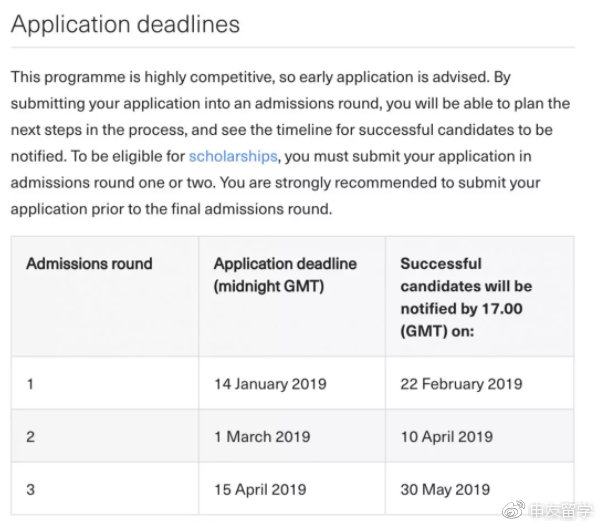The width and height of the screenshot is (600, 527).
Task: Click the sentence about final admissions round
Action: pos(276,196)
